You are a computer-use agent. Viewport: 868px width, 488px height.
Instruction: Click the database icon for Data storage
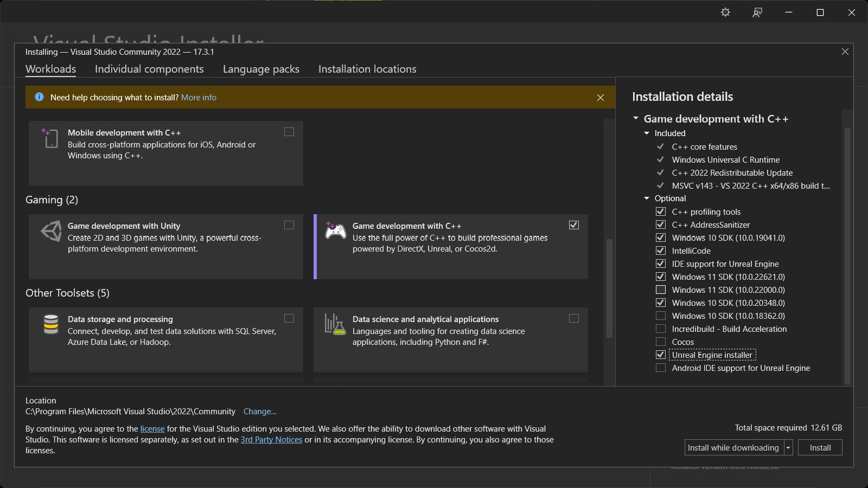(x=51, y=324)
